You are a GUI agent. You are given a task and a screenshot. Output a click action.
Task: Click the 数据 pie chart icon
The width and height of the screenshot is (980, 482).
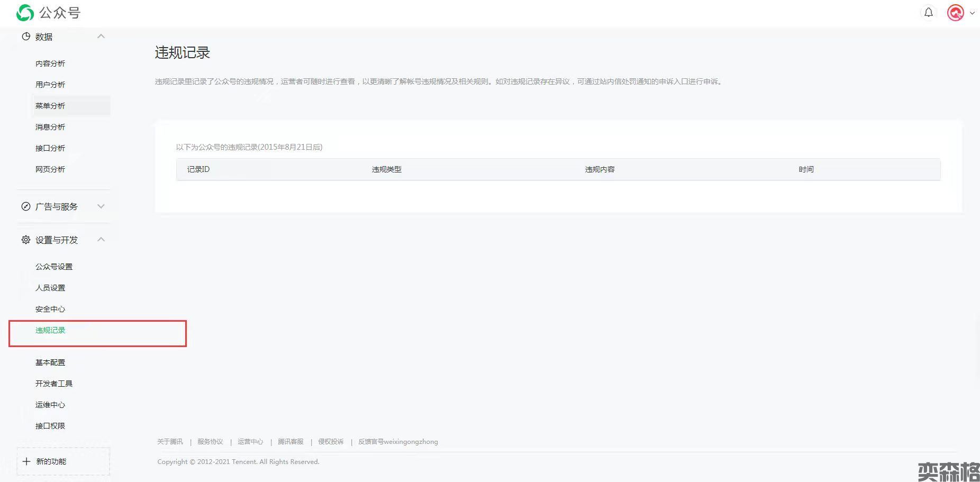[25, 37]
